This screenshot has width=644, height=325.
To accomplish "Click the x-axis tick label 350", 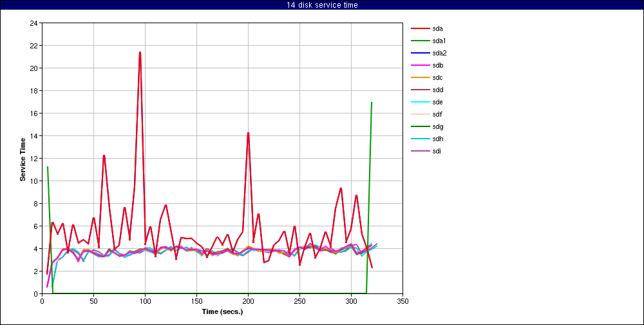I will (402, 301).
